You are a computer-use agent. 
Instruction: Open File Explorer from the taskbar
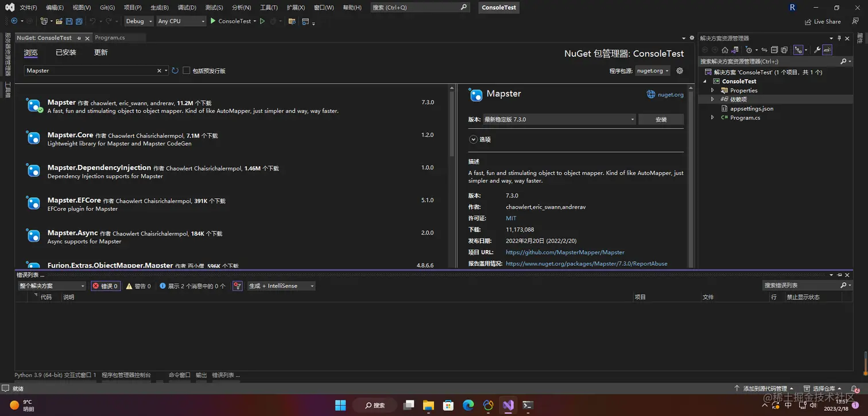click(x=428, y=405)
